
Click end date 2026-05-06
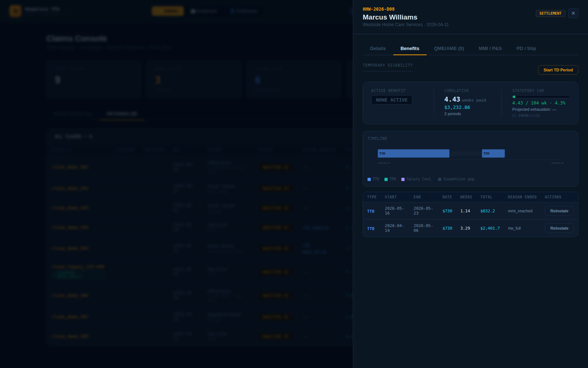423,228
